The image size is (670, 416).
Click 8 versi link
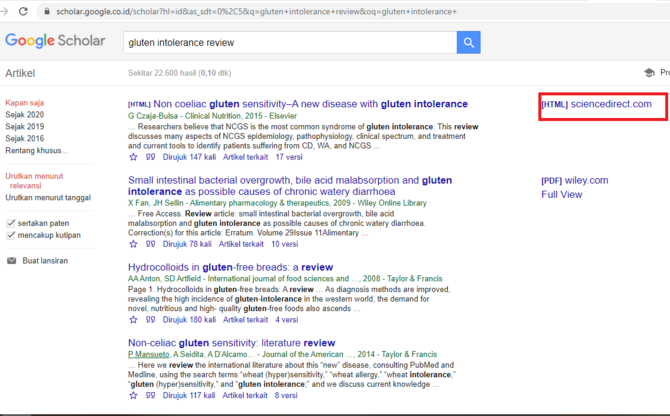tap(286, 395)
